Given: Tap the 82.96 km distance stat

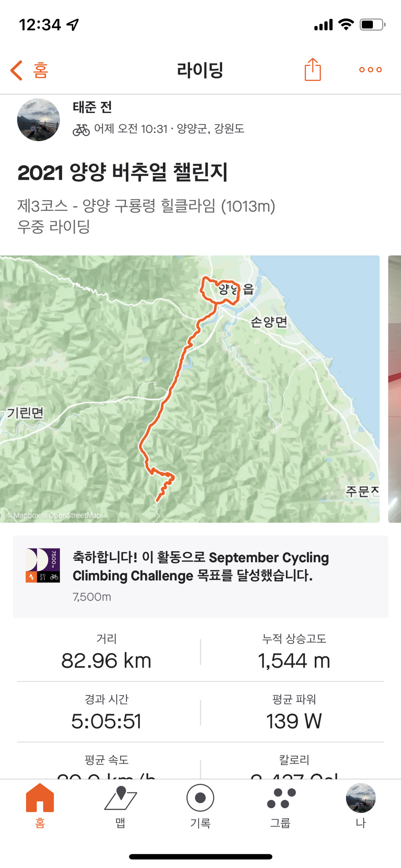Looking at the screenshot, I should pyautogui.click(x=106, y=660).
